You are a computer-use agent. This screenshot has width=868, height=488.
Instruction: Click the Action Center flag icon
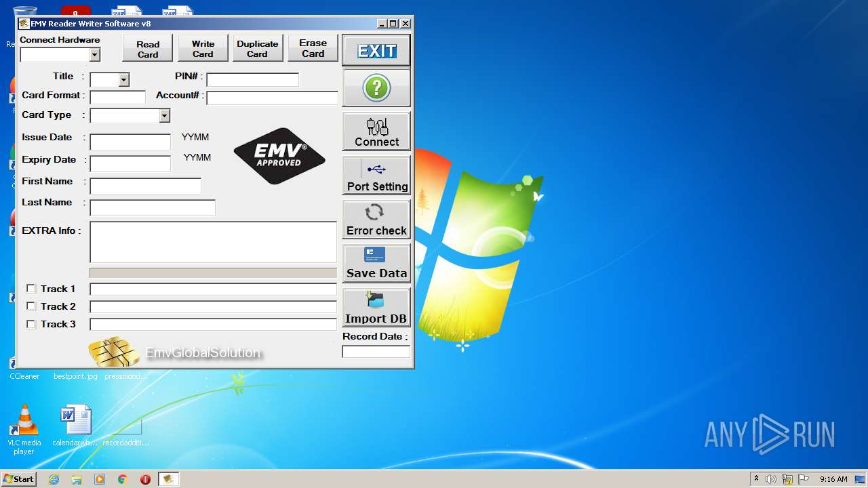[804, 479]
